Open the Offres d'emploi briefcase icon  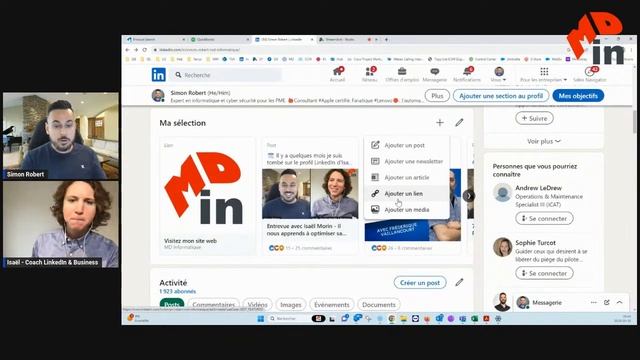click(402, 74)
